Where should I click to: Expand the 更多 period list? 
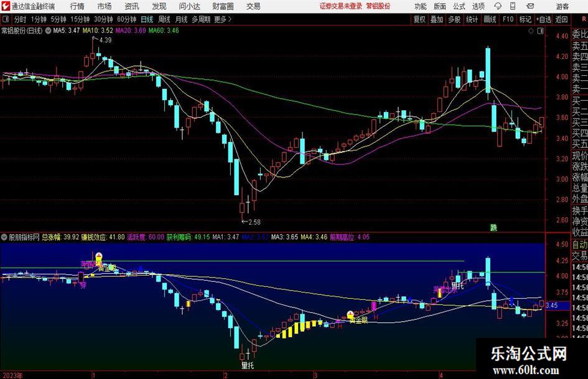(x=223, y=19)
